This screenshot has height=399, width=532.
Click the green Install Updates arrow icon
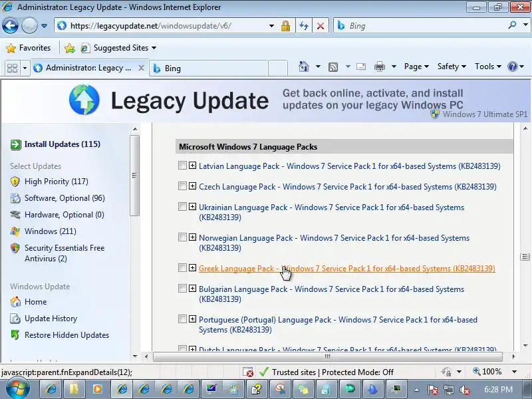tap(15, 144)
